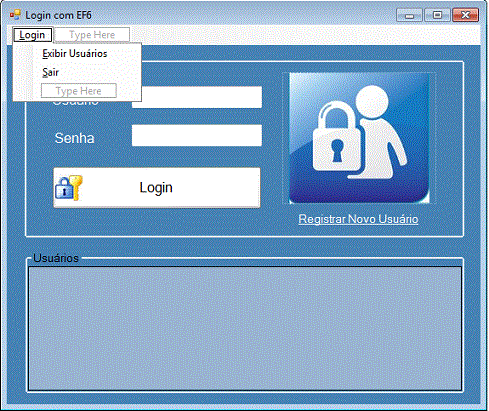489x411 pixels.
Task: Click the user padlock picture
Action: tap(359, 138)
